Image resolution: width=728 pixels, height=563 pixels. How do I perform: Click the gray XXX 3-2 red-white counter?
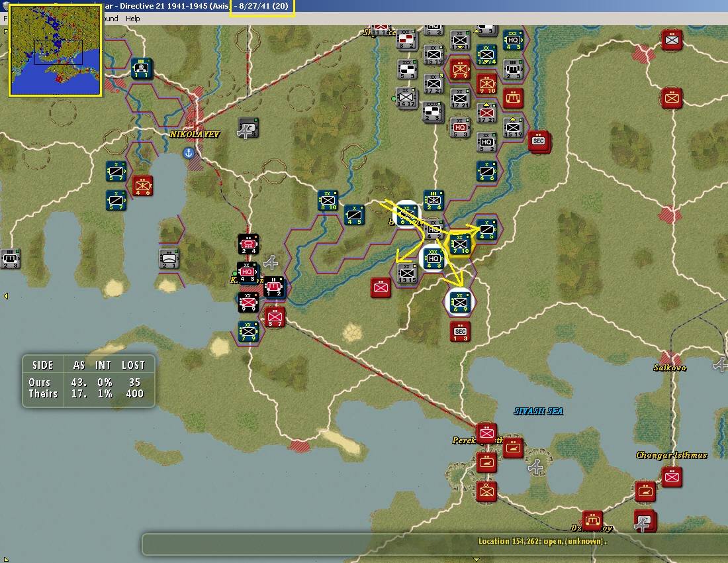(407, 40)
